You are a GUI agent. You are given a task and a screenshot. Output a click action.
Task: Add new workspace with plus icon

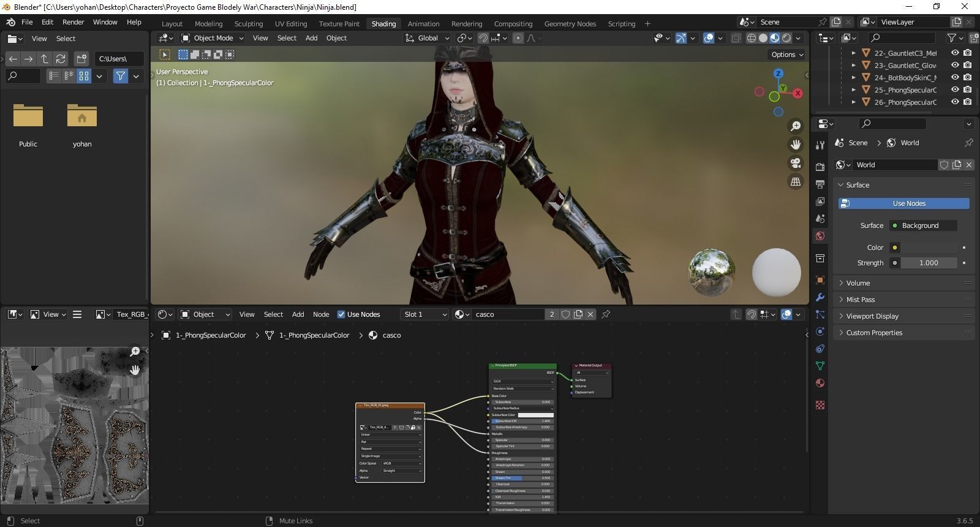647,24
